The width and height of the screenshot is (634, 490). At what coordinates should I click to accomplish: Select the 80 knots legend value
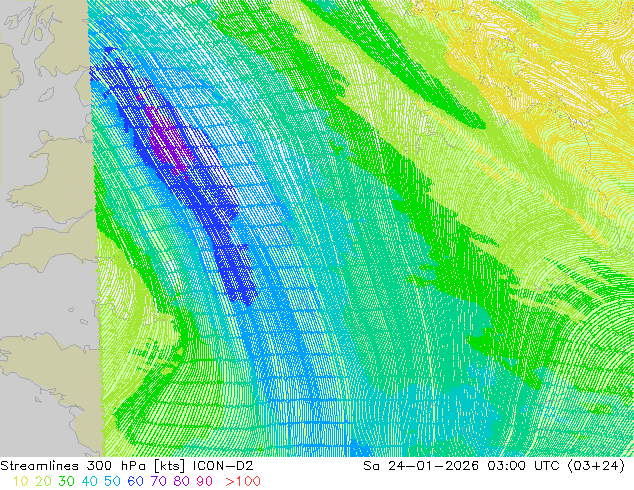[182, 481]
